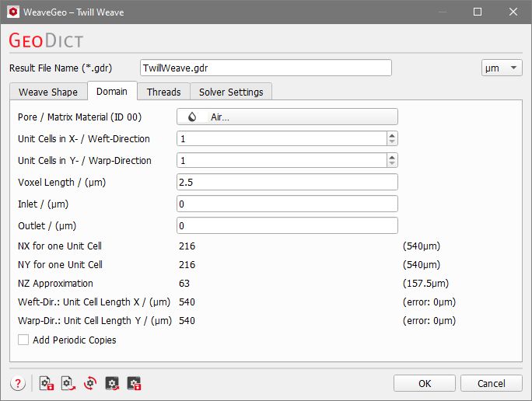The width and height of the screenshot is (532, 401).
Task: Click the Pore / Matrix Material (ID 00) label
Action: [80, 117]
